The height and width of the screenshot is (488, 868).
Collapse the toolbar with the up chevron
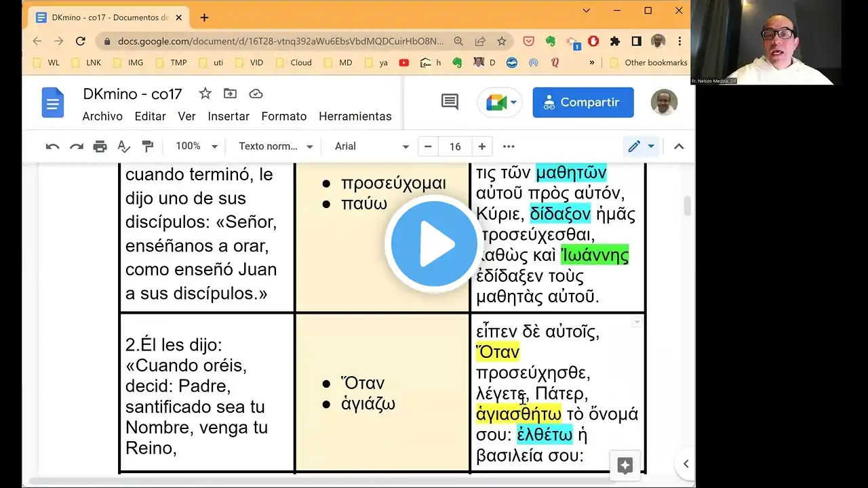678,146
